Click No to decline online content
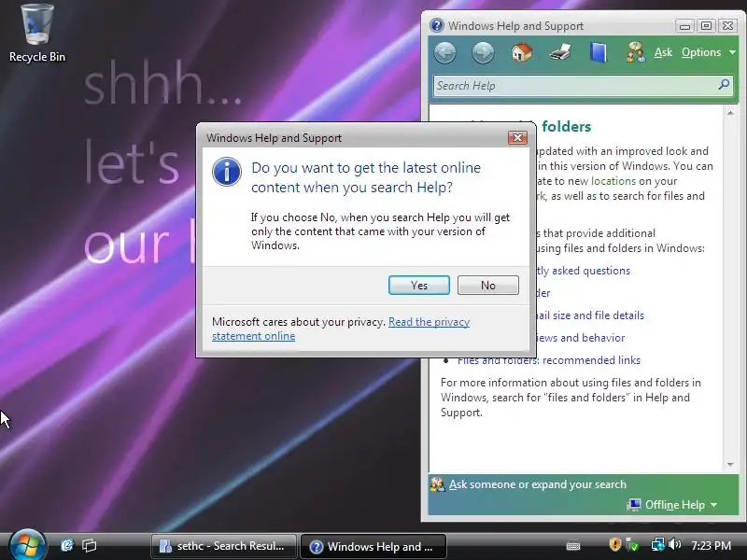This screenshot has height=560, width=747. [x=487, y=286]
